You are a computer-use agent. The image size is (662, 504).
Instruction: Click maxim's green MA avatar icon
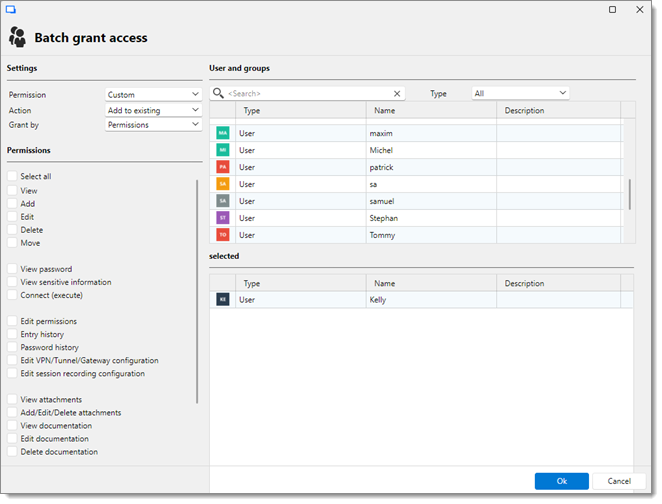click(222, 133)
